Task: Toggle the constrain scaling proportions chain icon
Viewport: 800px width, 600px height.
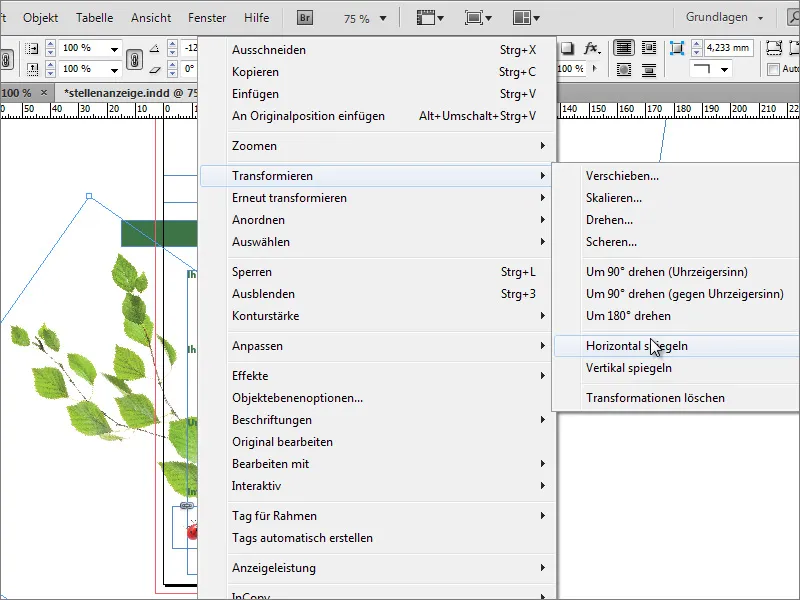Action: tap(134, 59)
